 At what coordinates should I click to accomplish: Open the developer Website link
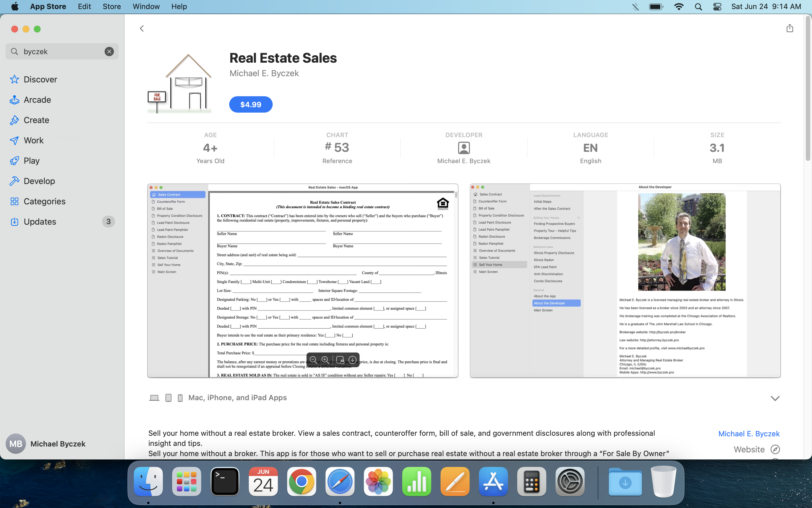(749, 450)
